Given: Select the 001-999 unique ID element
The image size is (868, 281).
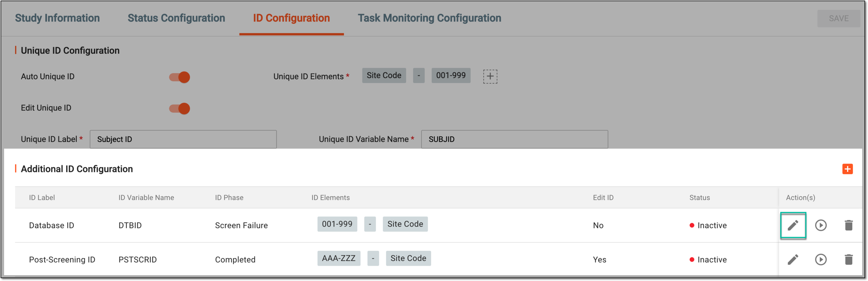Looking at the screenshot, I should pyautogui.click(x=451, y=76).
